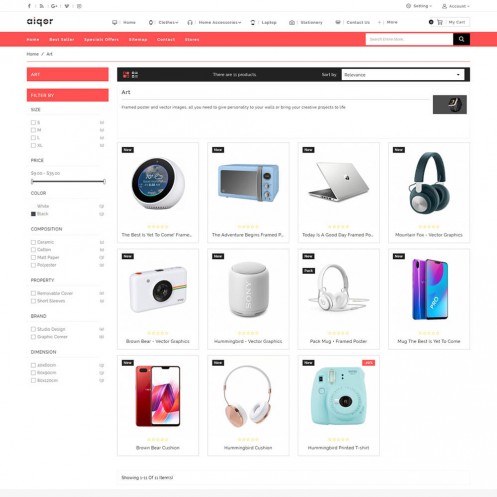497x497 pixels.
Task: Switch to list view icon
Action: point(135,75)
